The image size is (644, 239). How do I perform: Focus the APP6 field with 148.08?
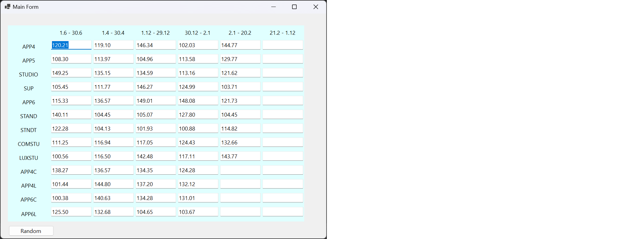click(x=198, y=101)
